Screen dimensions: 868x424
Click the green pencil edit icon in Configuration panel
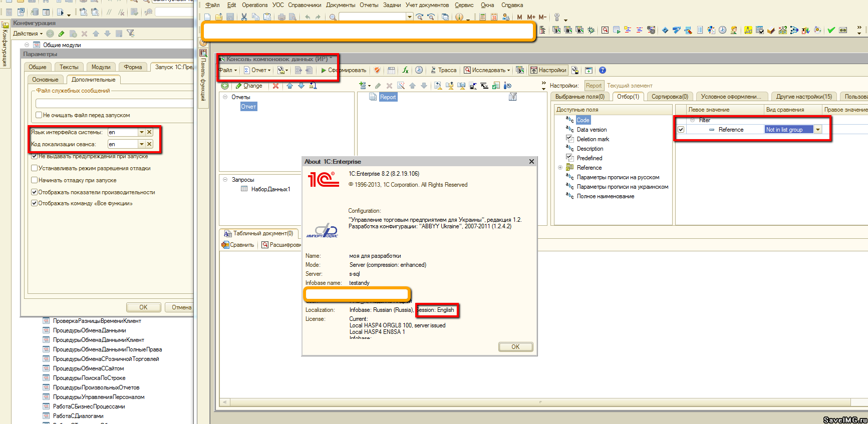point(61,34)
